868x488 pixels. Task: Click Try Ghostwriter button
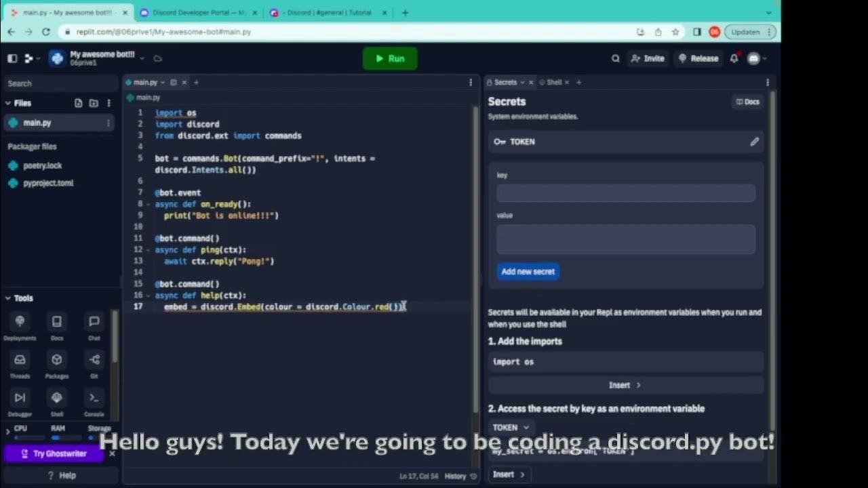pyautogui.click(x=54, y=453)
